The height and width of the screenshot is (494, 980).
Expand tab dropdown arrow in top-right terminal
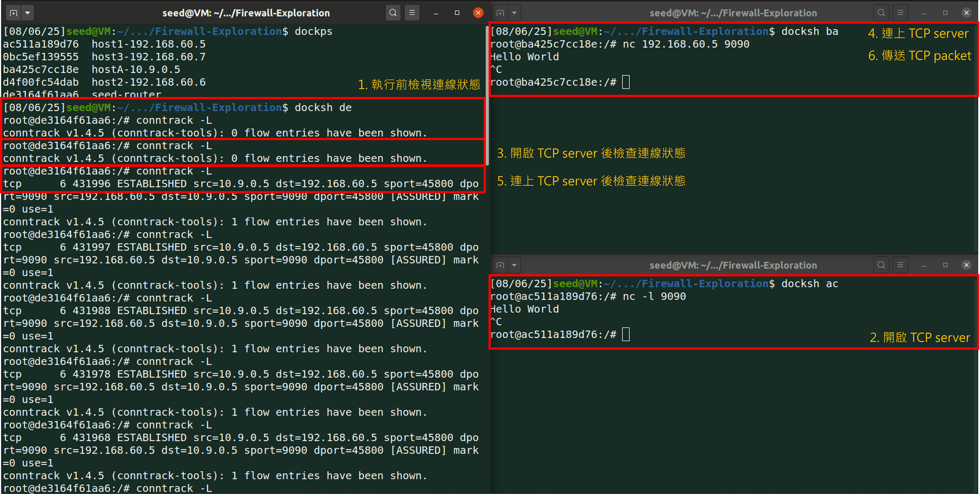pos(514,13)
